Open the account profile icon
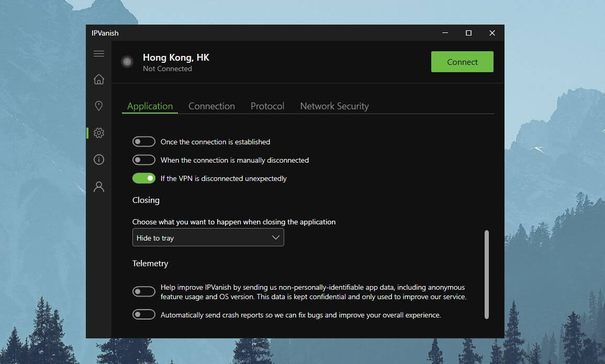 click(x=99, y=187)
